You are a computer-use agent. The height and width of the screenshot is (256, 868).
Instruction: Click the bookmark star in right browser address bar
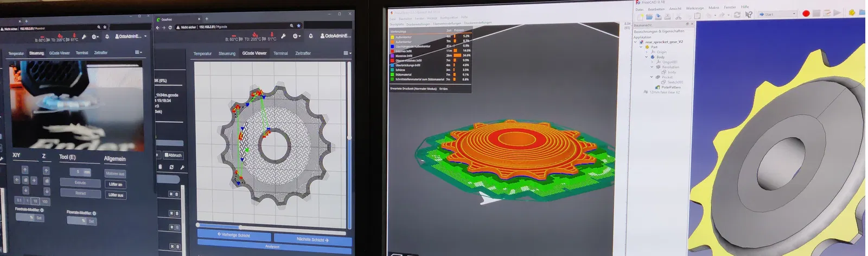pyautogui.click(x=298, y=26)
